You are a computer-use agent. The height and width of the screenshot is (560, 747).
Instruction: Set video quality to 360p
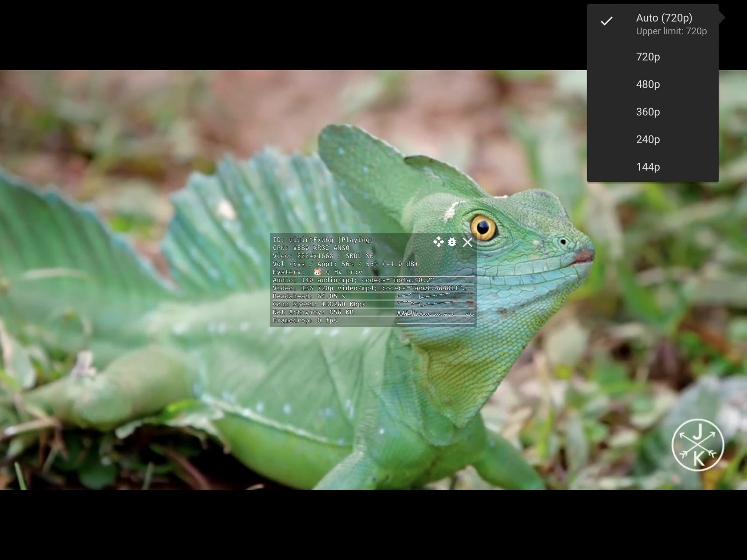(x=648, y=112)
